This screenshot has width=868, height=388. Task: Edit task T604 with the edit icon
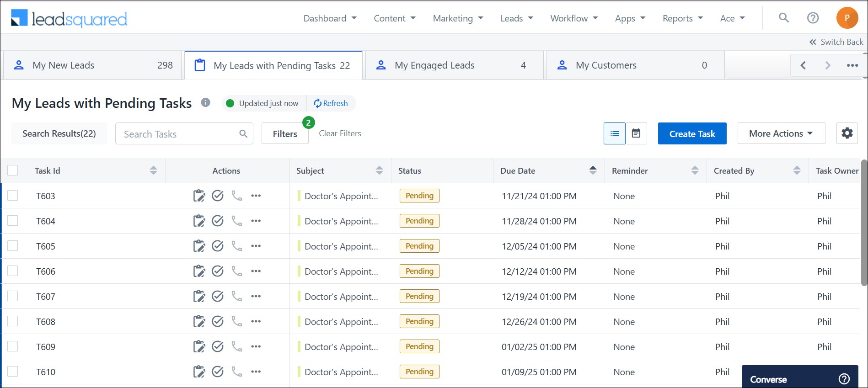(199, 221)
